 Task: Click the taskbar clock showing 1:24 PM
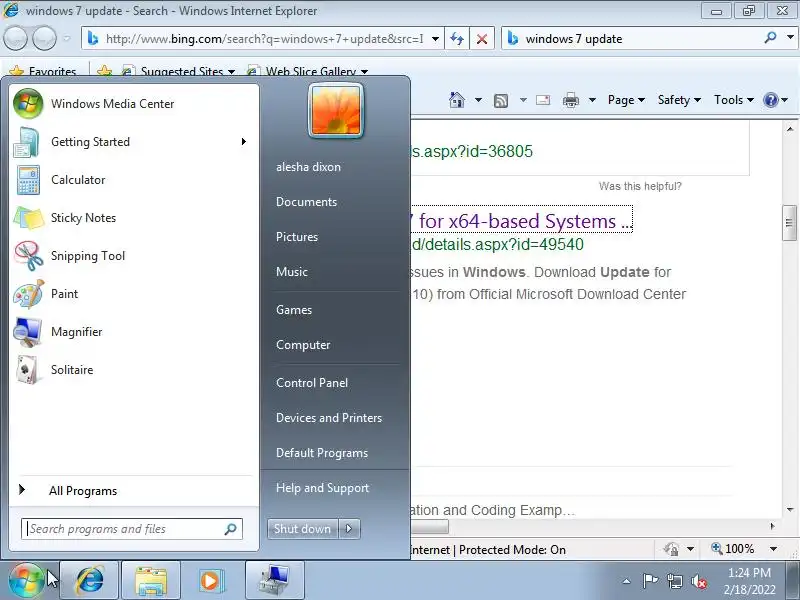point(749,581)
